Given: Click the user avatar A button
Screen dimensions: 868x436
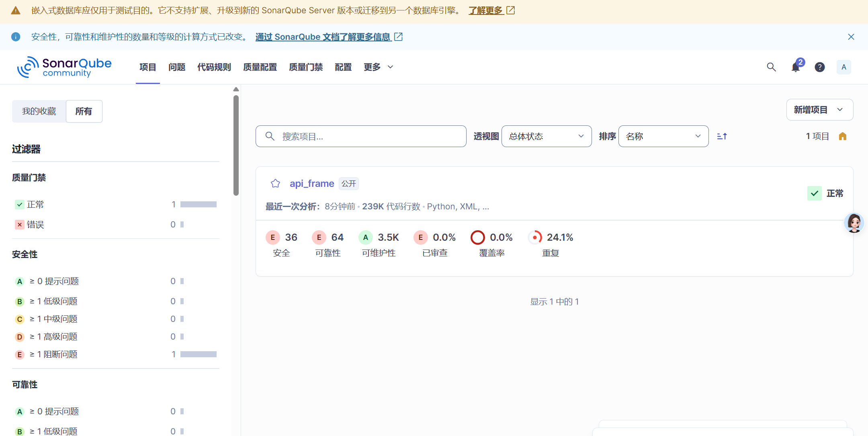Looking at the screenshot, I should pyautogui.click(x=843, y=67).
